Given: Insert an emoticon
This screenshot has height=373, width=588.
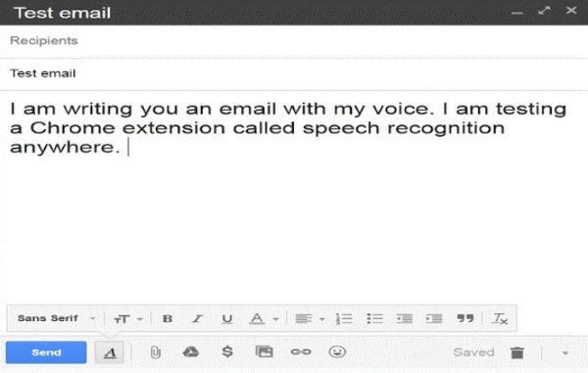Looking at the screenshot, I should [x=337, y=352].
